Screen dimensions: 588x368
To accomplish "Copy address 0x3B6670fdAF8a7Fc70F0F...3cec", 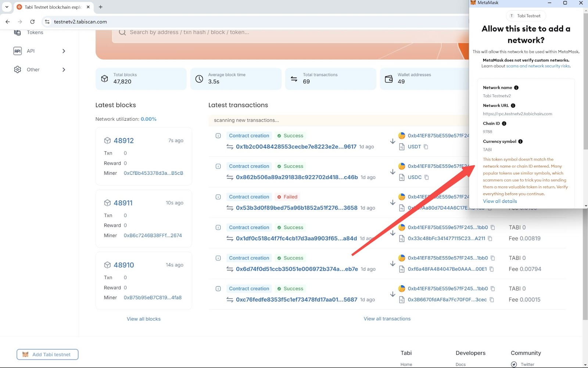I will 492,300.
